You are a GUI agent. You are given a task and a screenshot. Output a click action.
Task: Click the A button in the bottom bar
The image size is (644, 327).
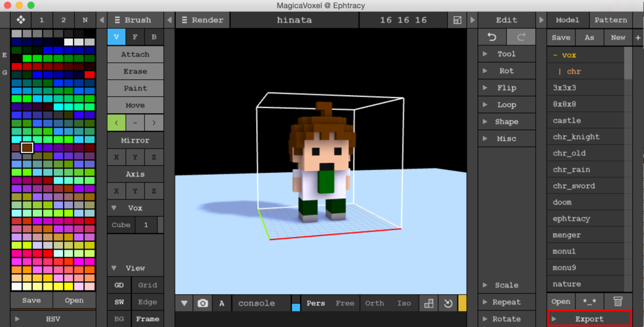click(x=222, y=303)
